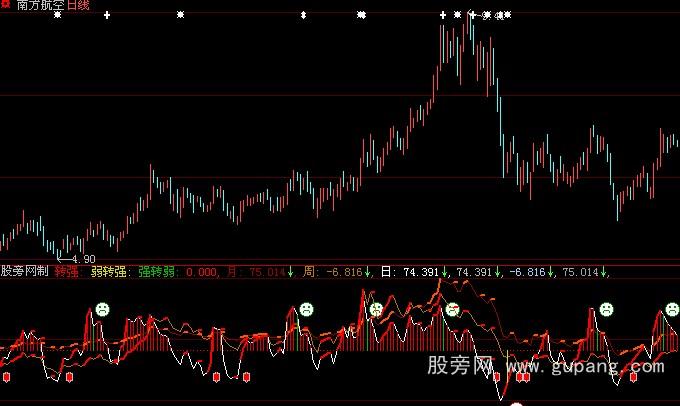Select the green 强转弱 indicator label

pyautogui.click(x=157, y=272)
